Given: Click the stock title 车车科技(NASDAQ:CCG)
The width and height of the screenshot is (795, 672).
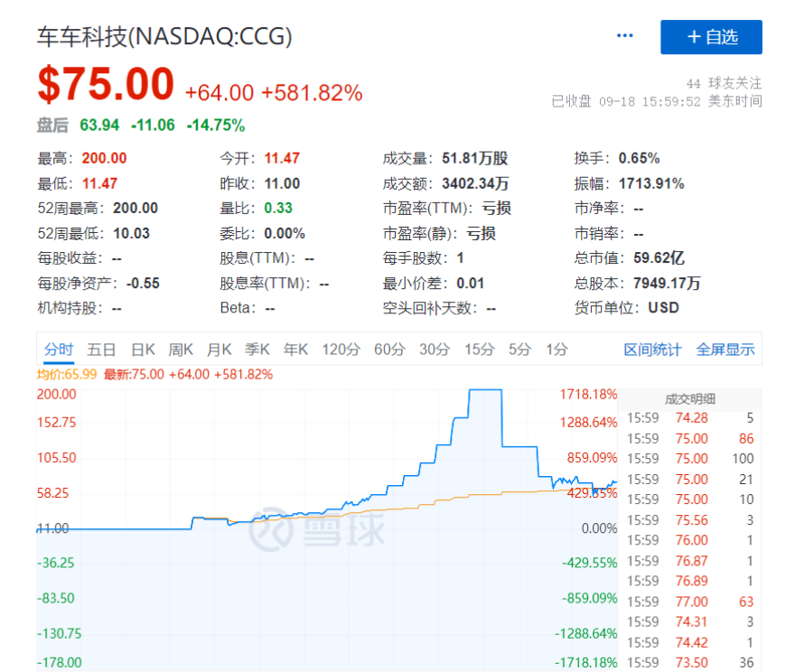Looking at the screenshot, I should 164,36.
